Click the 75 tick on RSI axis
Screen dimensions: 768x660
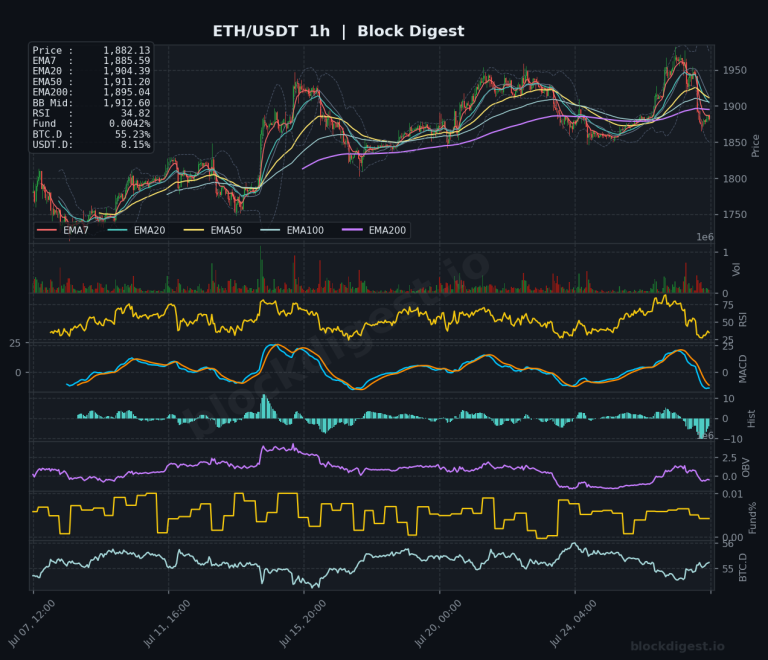coord(728,305)
